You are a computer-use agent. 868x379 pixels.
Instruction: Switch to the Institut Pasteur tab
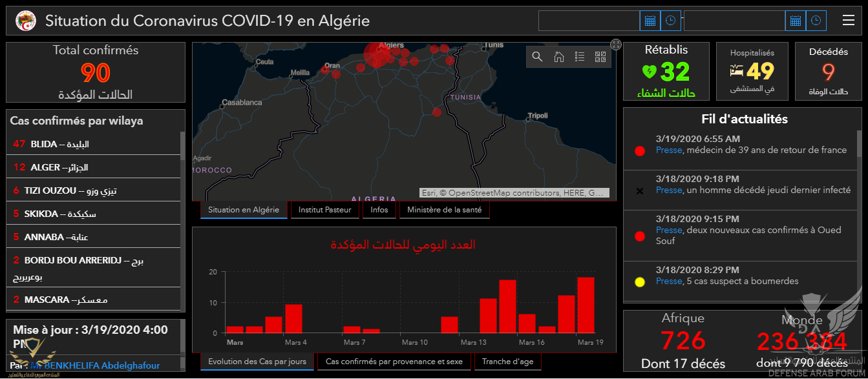coord(325,210)
